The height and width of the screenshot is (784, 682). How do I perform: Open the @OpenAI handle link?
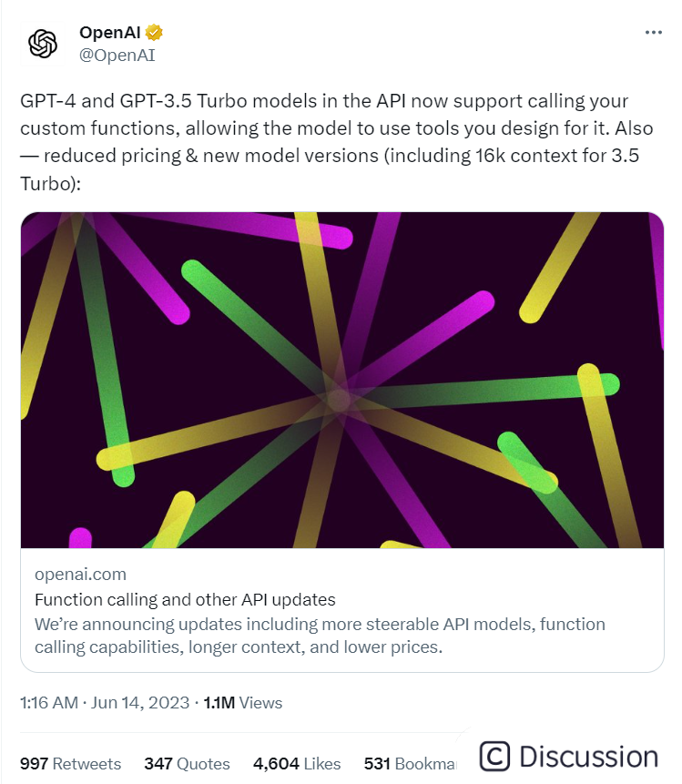(117, 55)
